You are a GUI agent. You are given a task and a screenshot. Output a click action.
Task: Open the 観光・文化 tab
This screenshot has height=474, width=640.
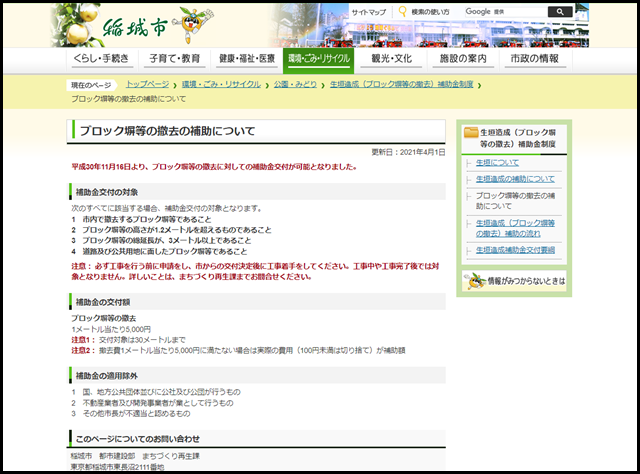pyautogui.click(x=392, y=59)
